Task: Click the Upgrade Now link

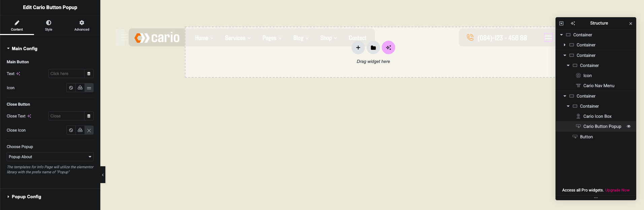Action: (617, 190)
